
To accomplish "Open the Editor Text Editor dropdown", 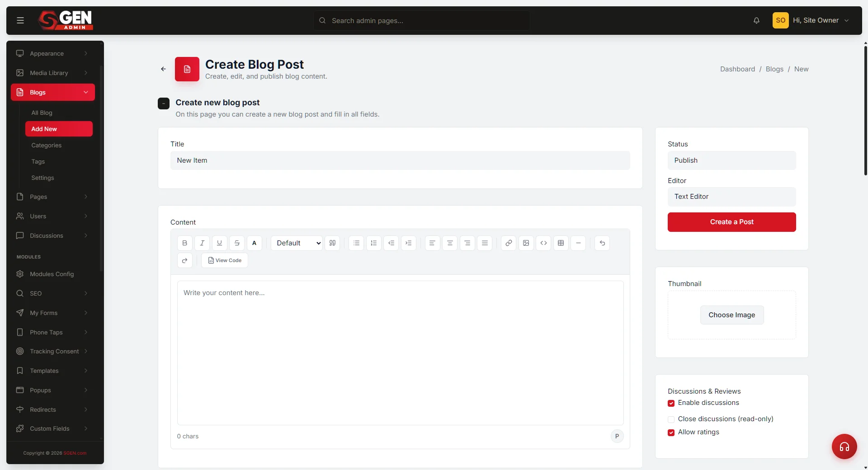I will coord(731,197).
